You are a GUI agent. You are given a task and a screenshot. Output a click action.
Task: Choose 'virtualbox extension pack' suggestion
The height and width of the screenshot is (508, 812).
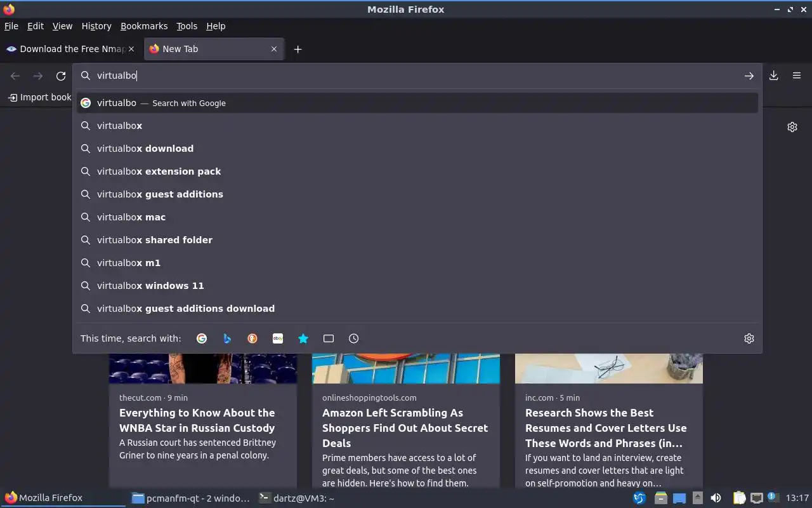coord(417,171)
